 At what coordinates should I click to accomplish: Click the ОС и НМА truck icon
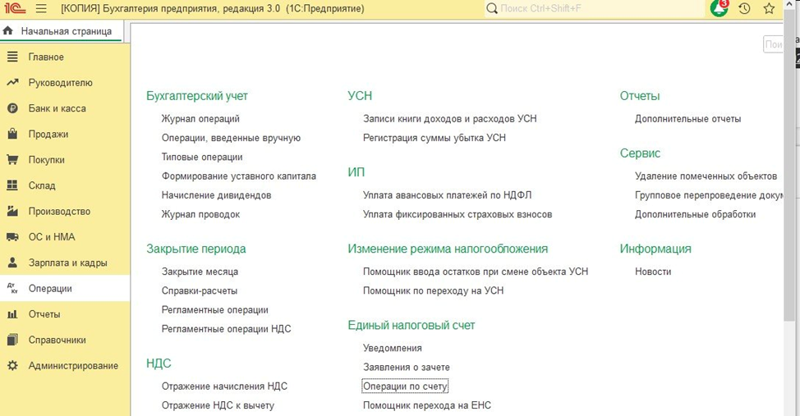[x=12, y=237]
